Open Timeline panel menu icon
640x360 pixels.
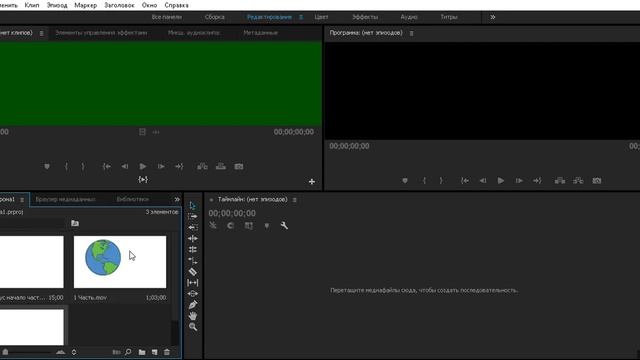pos(294,200)
